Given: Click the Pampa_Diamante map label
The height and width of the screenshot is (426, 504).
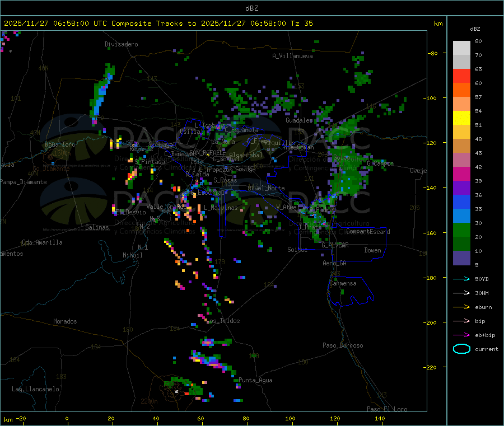Looking at the screenshot, I should 23,182.
